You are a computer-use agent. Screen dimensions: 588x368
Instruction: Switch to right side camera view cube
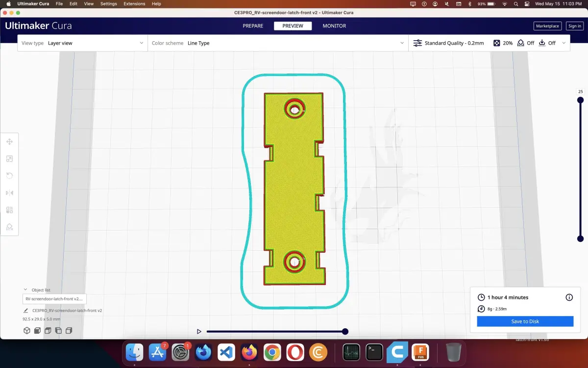pos(69,331)
